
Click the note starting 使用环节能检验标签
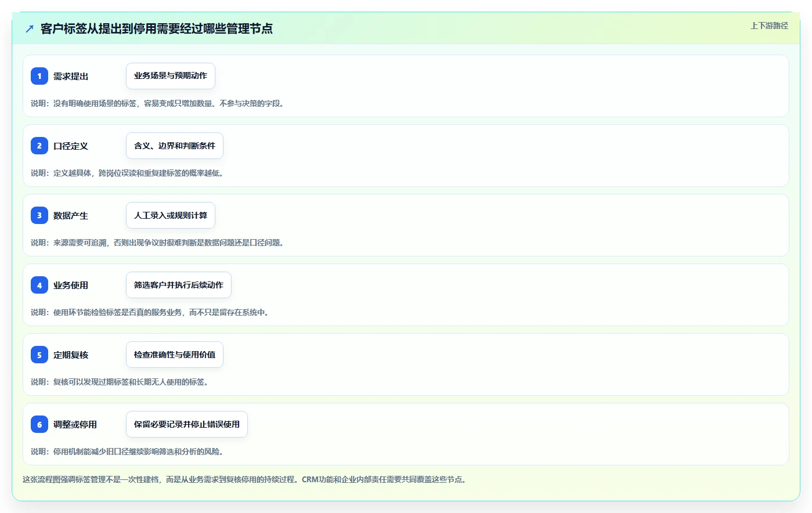point(150,312)
